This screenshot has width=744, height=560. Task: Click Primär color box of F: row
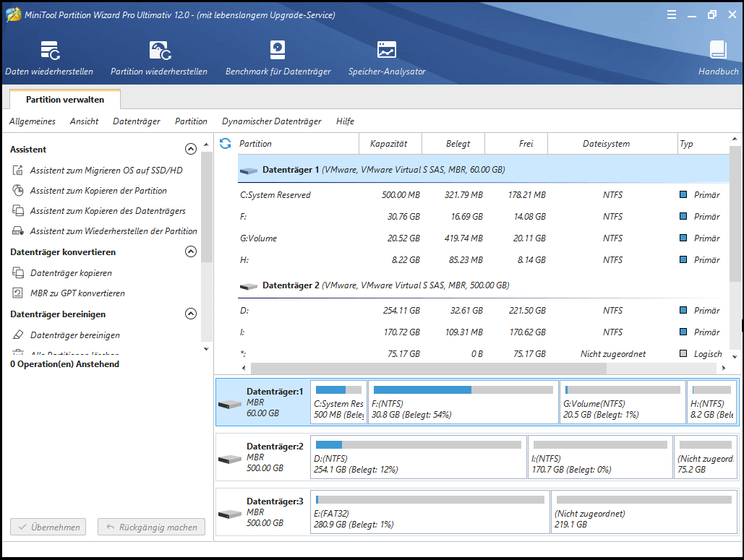point(683,216)
